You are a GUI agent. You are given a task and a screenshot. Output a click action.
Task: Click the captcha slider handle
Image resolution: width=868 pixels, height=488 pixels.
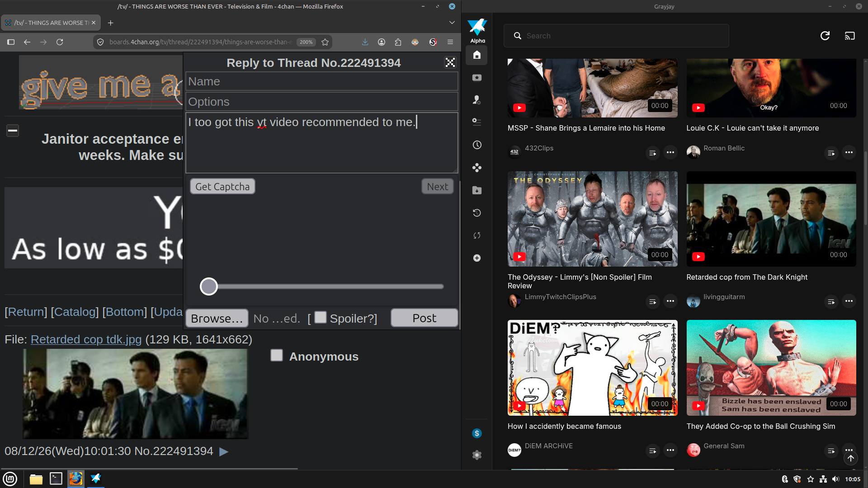[209, 286]
